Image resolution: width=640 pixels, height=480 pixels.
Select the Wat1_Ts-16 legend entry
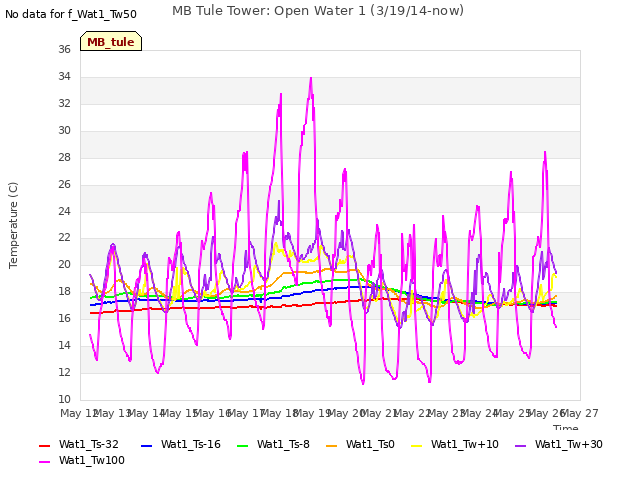pyautogui.click(x=181, y=444)
